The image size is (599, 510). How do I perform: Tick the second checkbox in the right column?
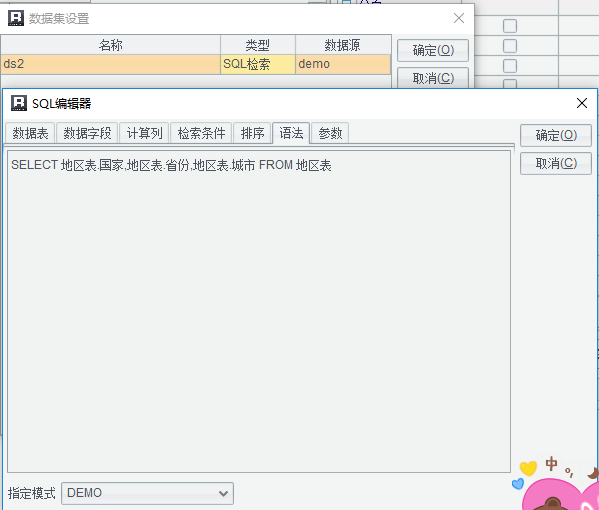510,46
